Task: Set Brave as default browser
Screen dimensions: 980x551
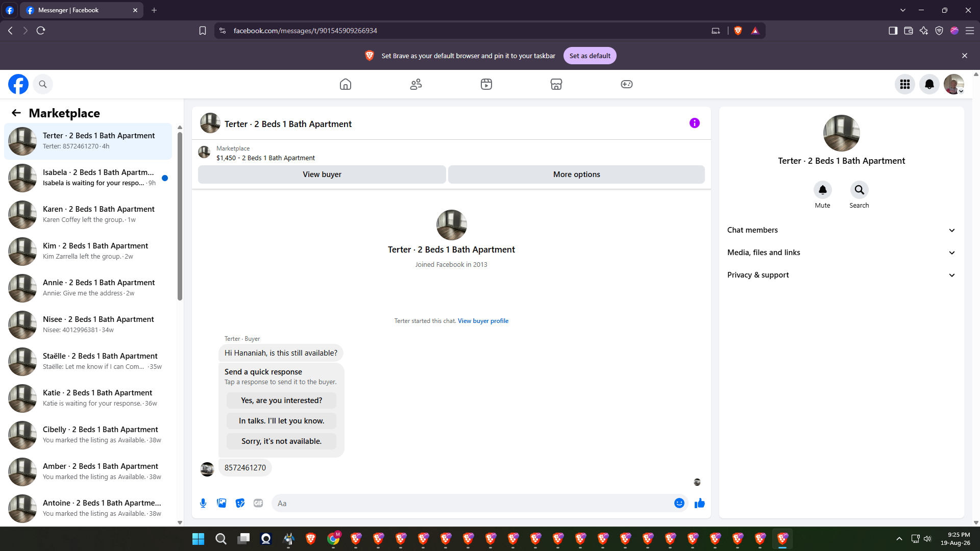Action: click(590, 56)
